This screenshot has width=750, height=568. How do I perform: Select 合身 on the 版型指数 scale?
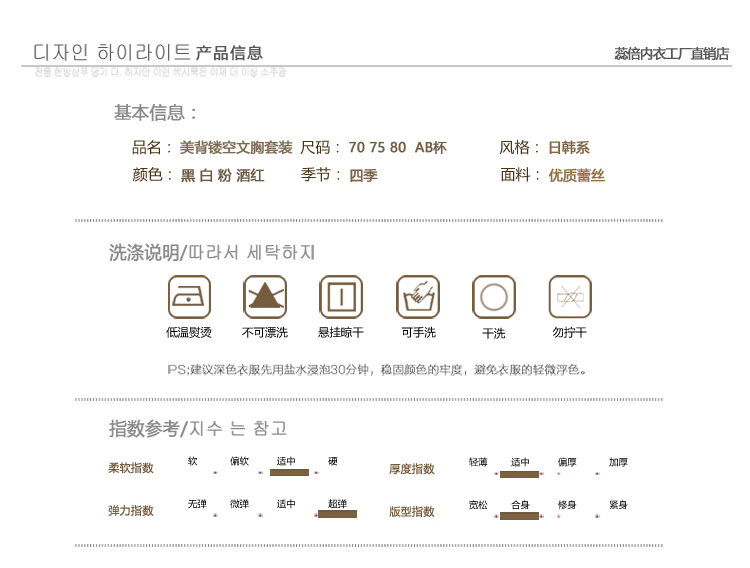click(520, 506)
